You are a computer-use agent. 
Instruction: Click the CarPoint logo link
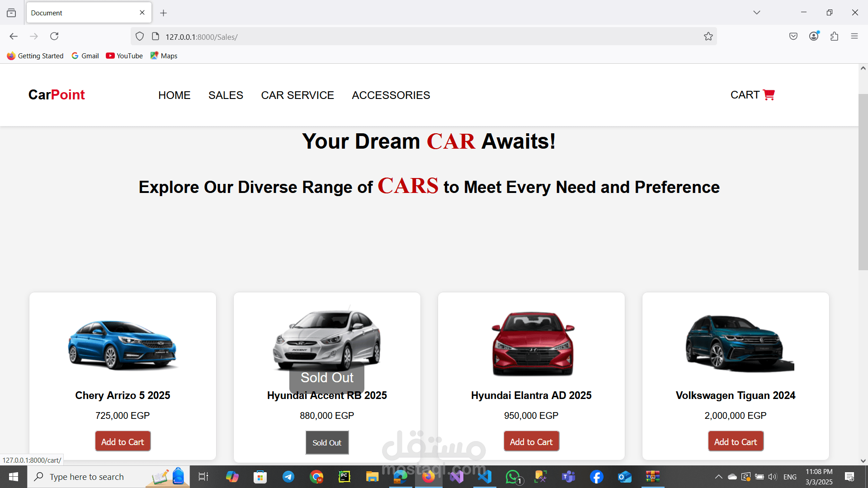[57, 95]
